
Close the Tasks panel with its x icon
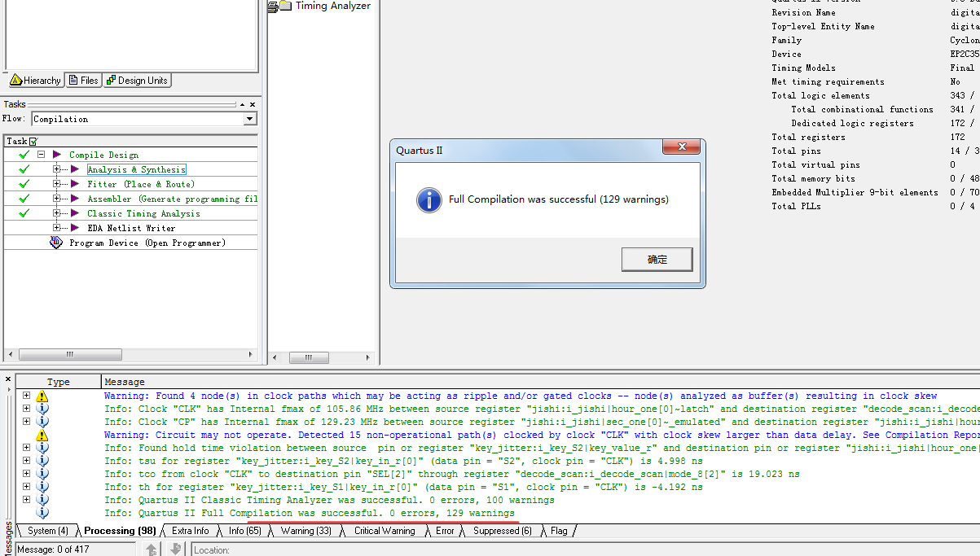coord(253,104)
